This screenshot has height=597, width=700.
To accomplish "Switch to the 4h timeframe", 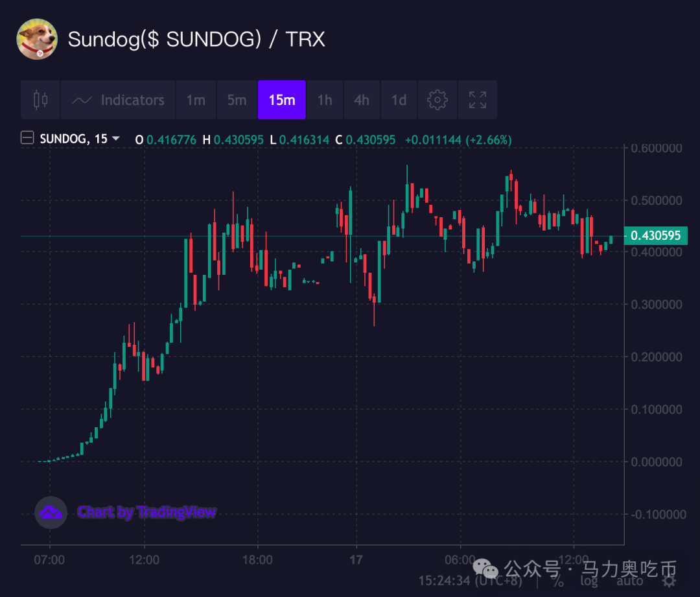I will pos(362,100).
